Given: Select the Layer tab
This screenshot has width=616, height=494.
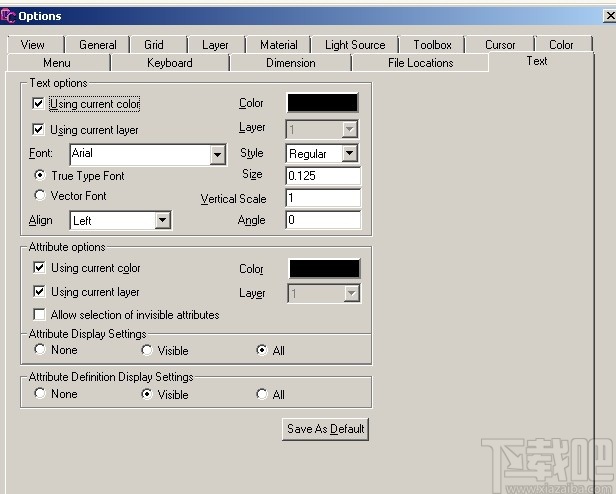Looking at the screenshot, I should coord(215,45).
